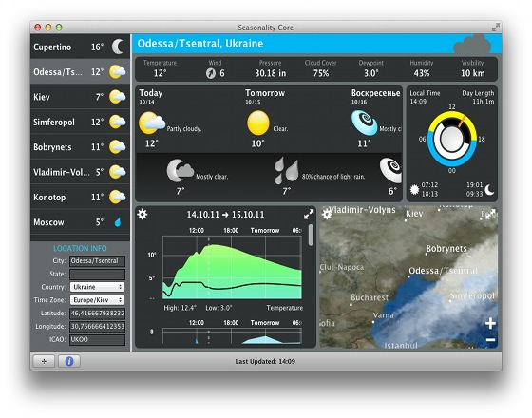The image size is (532, 418).
Task: Click the Last Updated: 14:09 status text
Action: coord(265,362)
